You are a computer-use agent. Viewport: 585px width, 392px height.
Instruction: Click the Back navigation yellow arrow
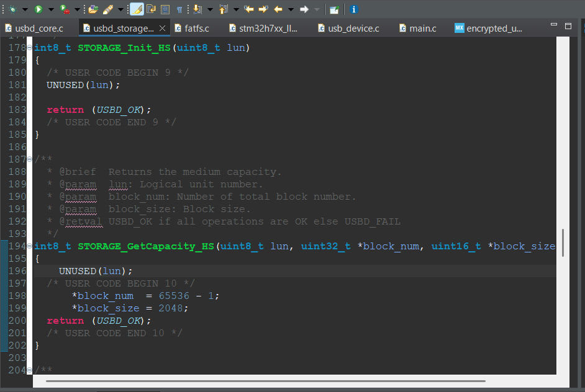tap(278, 9)
